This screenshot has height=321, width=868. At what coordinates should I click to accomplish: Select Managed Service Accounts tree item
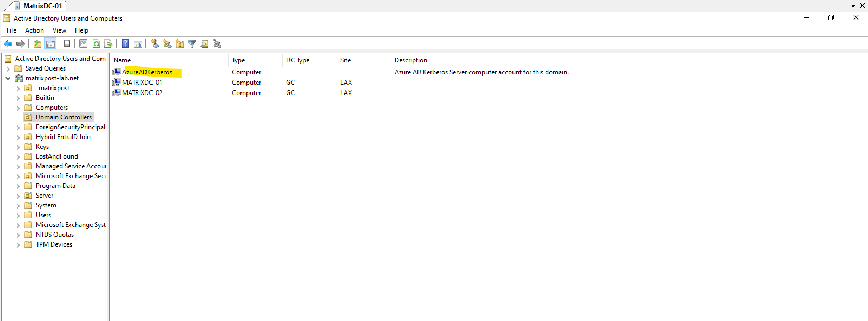coord(71,166)
